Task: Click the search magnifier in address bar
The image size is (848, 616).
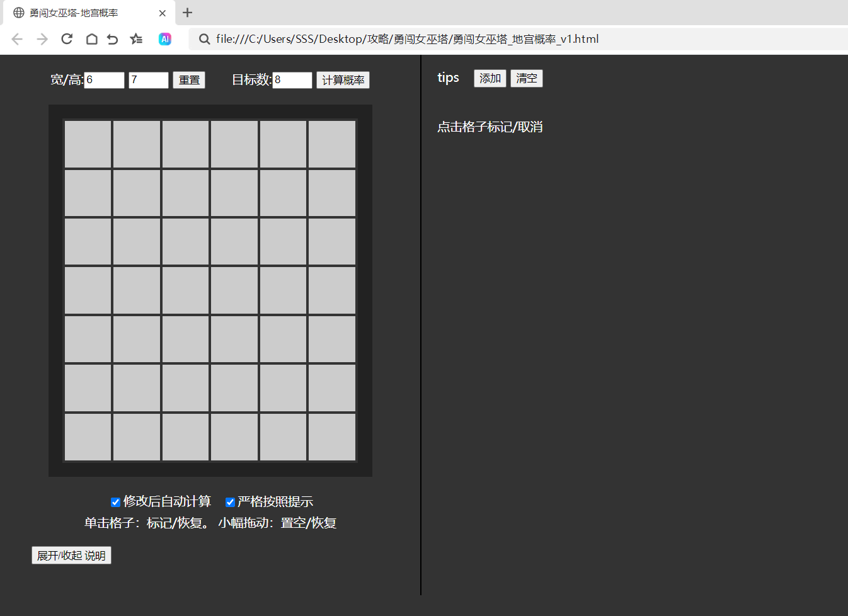Action: [x=204, y=39]
